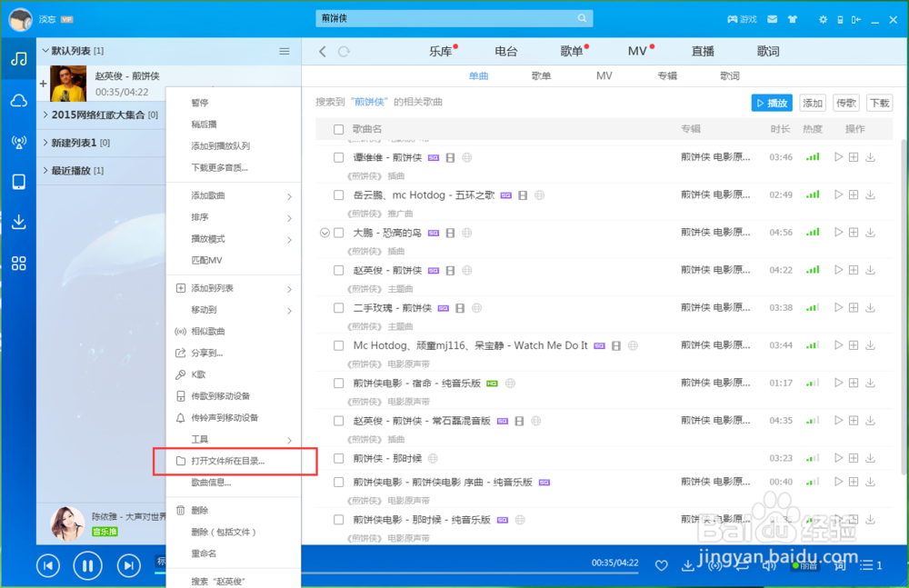The image size is (909, 588).
Task: Check the box for 二手玫瑰 - 煎饼侠
Action: 338,308
